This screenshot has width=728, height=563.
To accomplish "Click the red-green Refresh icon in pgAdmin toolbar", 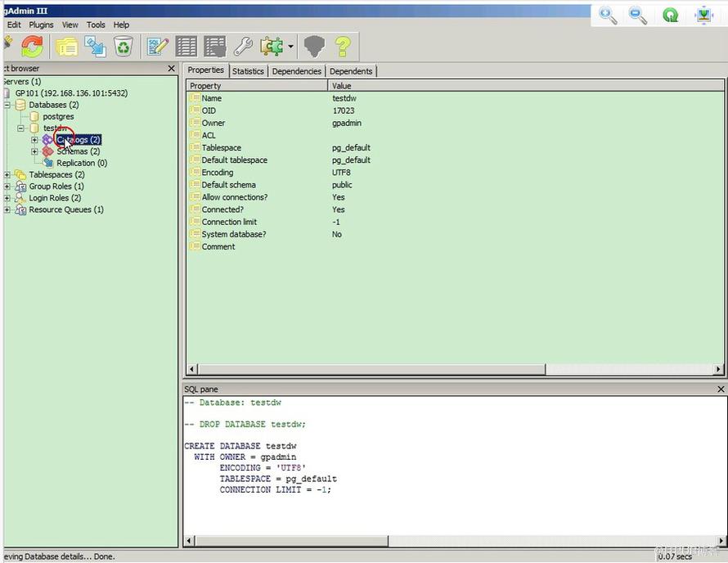I will pyautogui.click(x=32, y=47).
